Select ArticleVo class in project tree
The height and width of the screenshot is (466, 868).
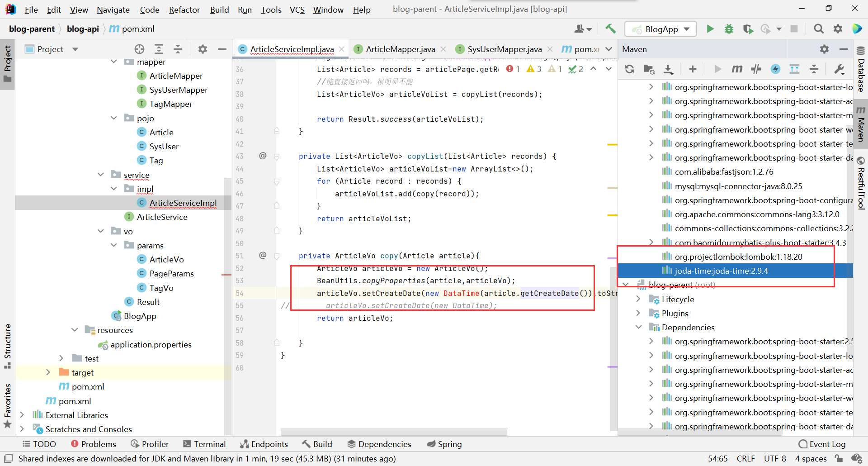coord(166,259)
